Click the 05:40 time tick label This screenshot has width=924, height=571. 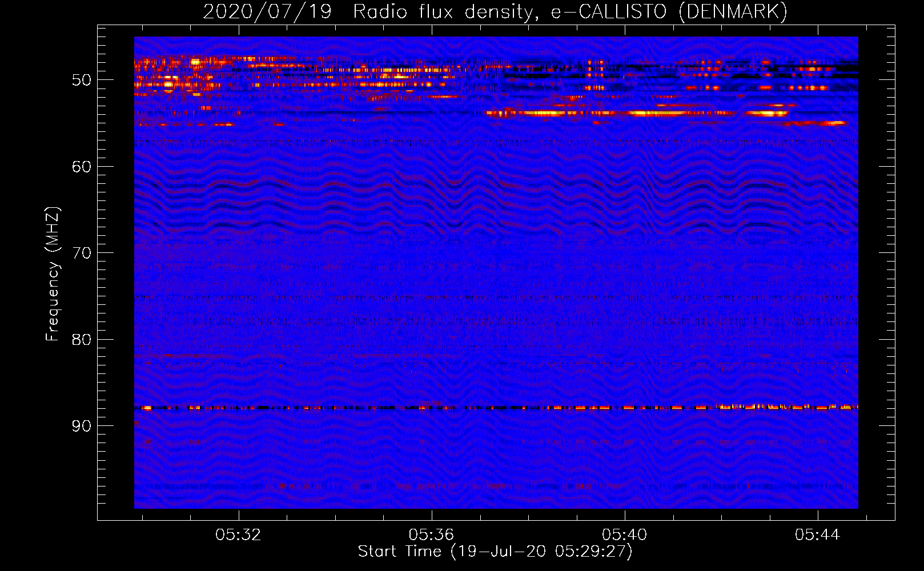coord(624,534)
